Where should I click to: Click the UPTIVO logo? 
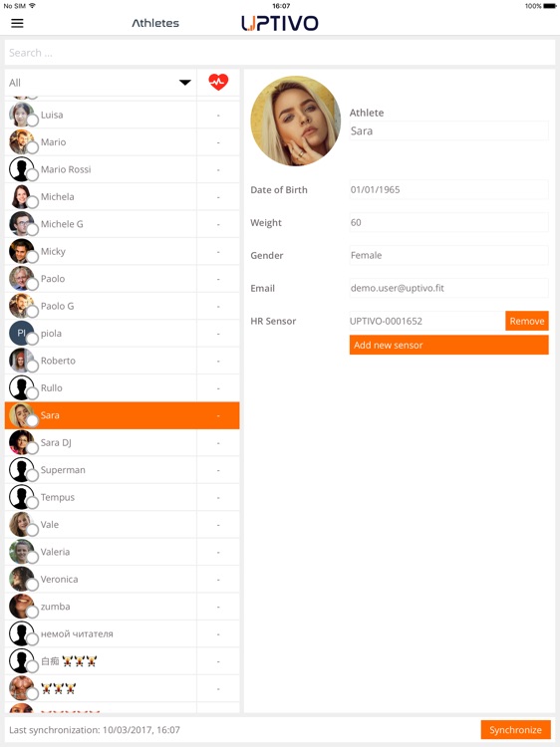coord(280,23)
